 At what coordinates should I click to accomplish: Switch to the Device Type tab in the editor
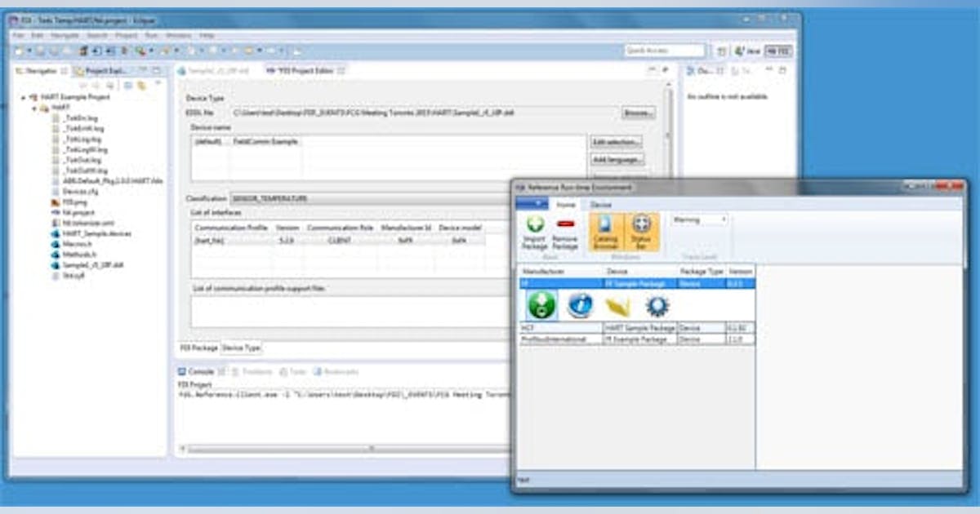[241, 347]
